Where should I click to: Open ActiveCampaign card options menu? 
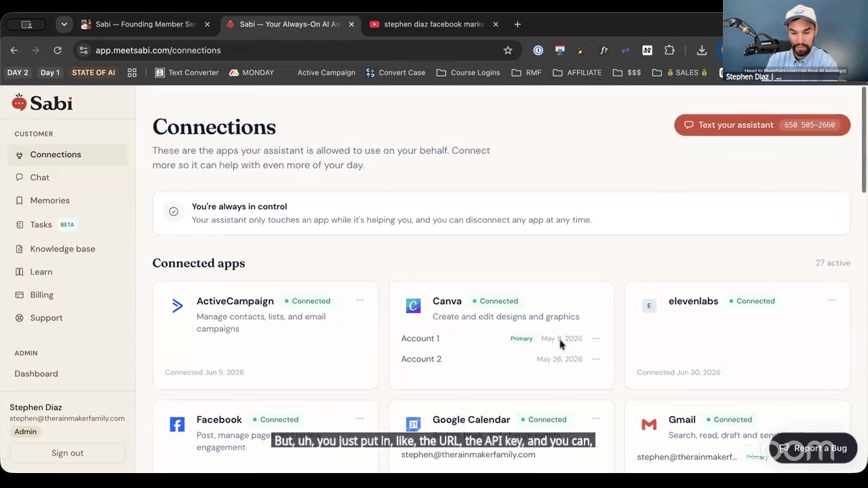coord(360,300)
